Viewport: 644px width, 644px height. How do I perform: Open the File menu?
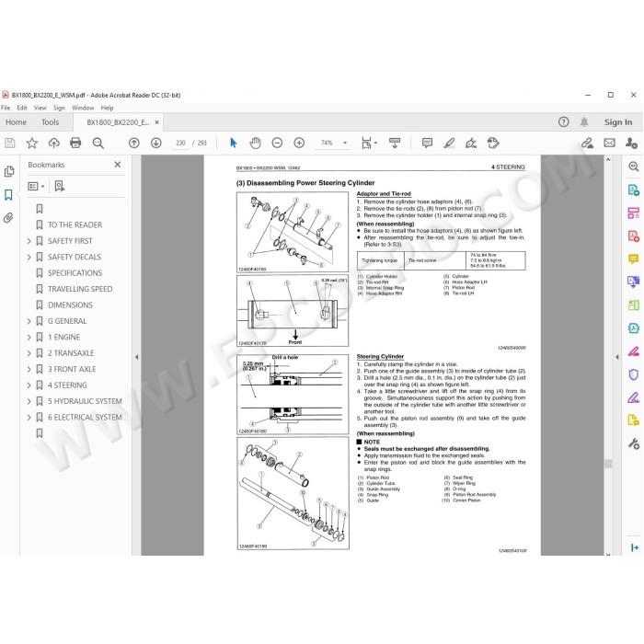(6, 108)
